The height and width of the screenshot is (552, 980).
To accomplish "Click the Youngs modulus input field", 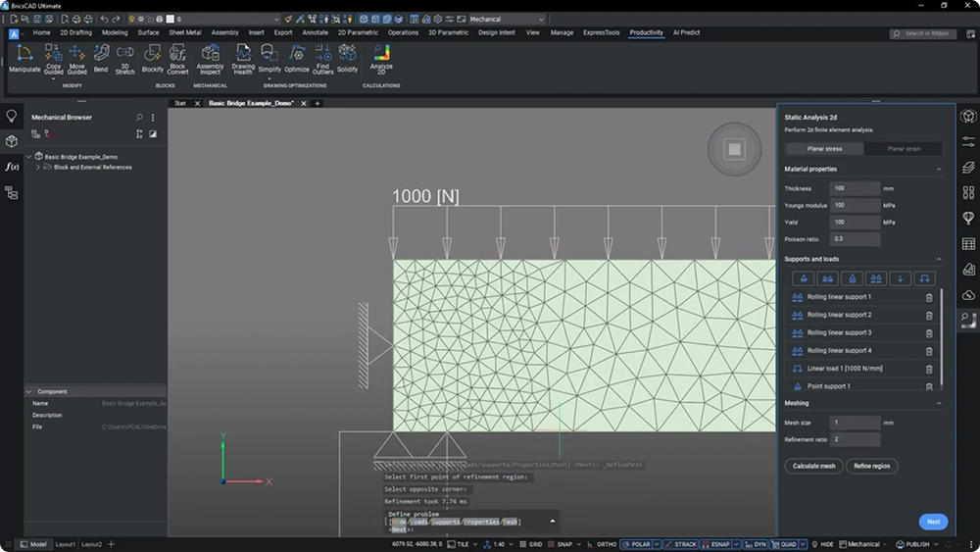I will [855, 206].
